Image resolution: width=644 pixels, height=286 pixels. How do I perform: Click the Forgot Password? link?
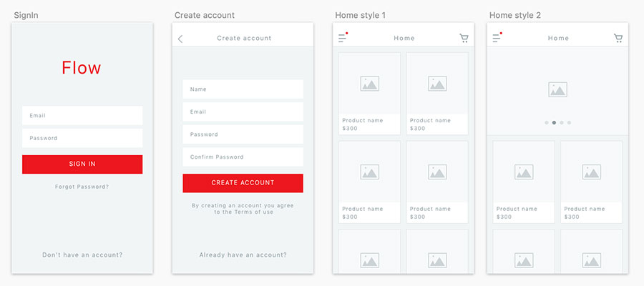82,187
